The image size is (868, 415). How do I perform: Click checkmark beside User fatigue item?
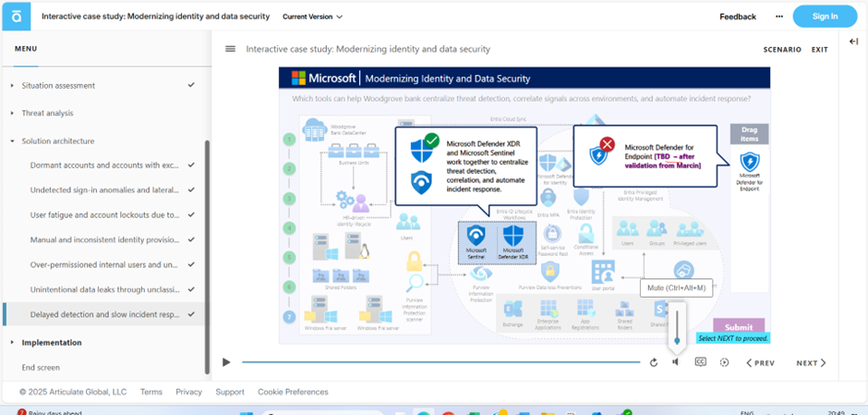191,214
